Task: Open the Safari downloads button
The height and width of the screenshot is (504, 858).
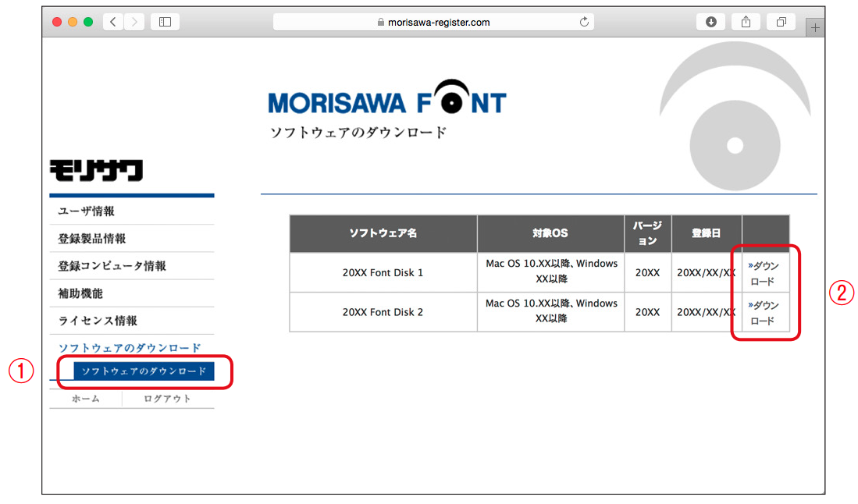Action: tap(710, 22)
